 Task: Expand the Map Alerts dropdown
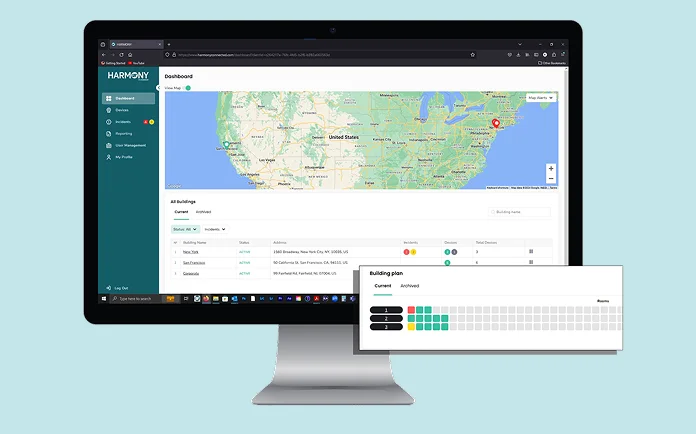(x=540, y=98)
